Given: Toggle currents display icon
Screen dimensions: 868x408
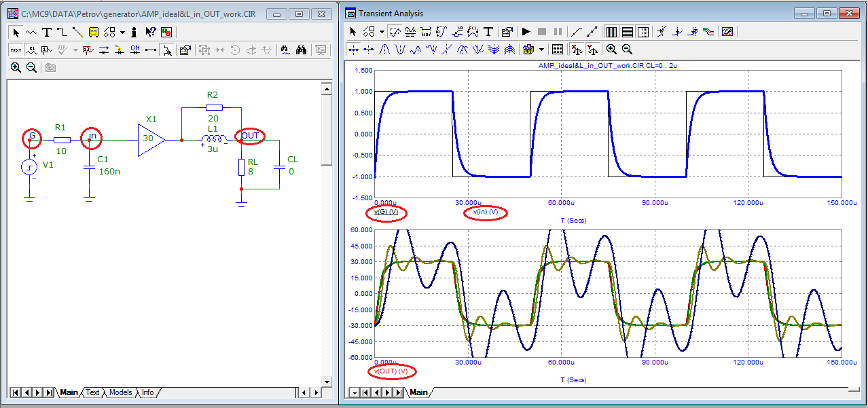Looking at the screenshot, I should tap(104, 50).
